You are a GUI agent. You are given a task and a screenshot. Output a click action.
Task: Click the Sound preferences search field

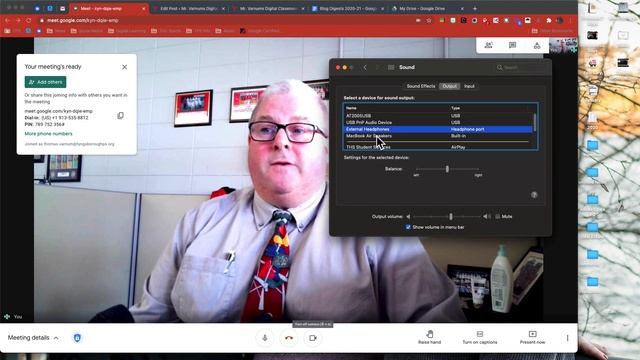pyautogui.click(x=520, y=67)
